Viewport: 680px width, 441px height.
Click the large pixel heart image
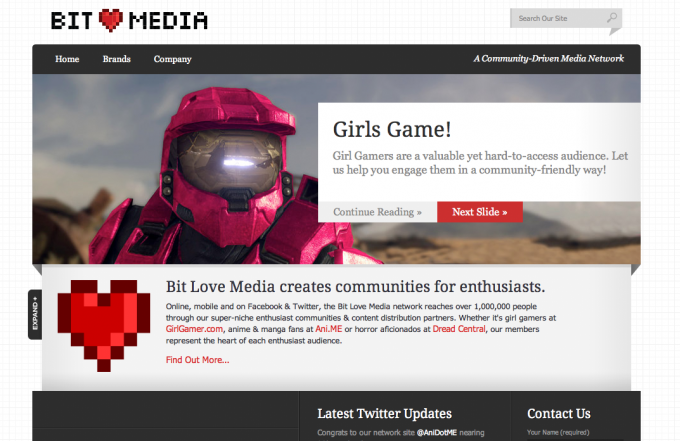pos(104,326)
